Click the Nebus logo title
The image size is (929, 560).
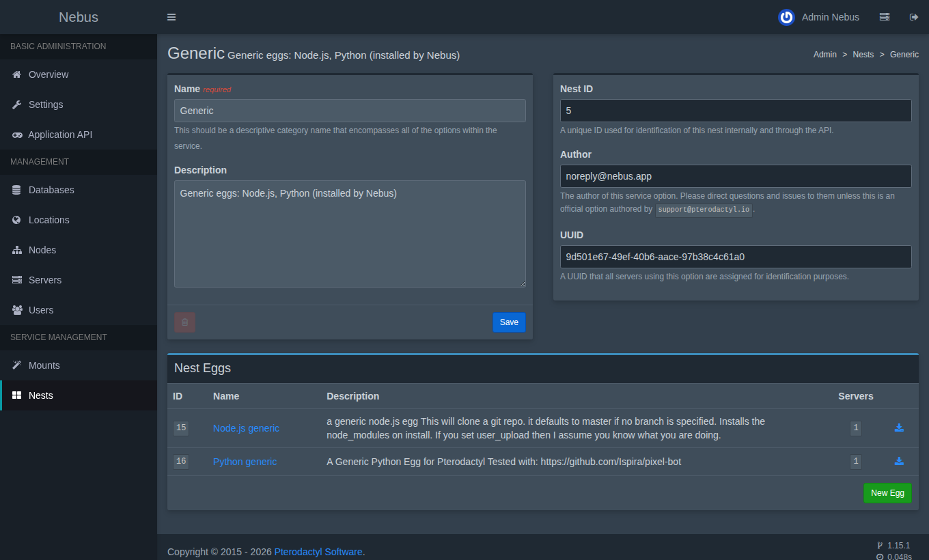click(79, 17)
